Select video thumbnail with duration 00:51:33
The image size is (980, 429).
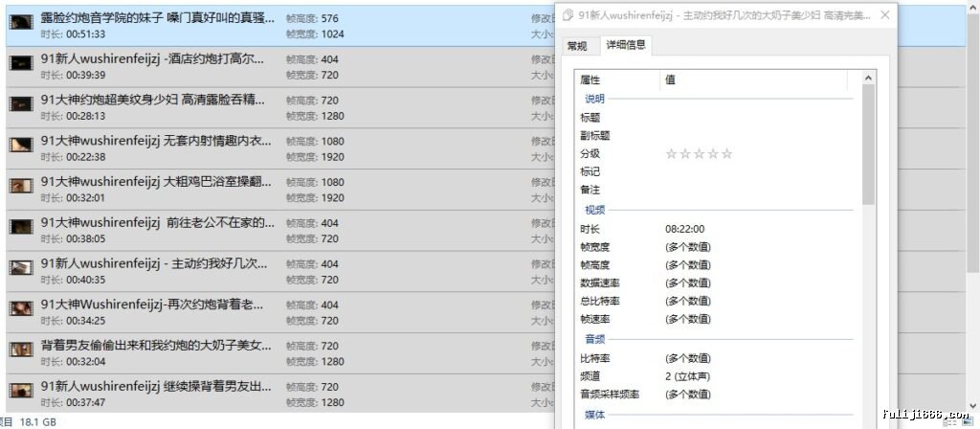click(x=21, y=22)
